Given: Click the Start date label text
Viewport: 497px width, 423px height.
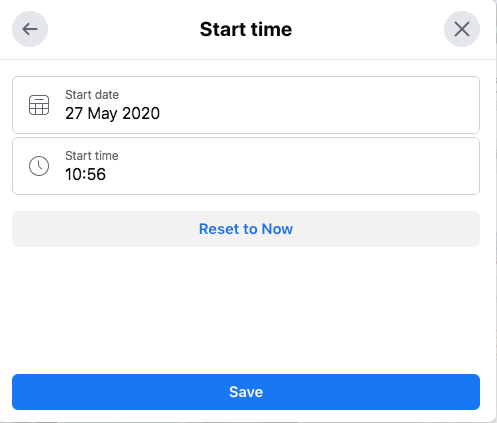Looking at the screenshot, I should point(92,95).
